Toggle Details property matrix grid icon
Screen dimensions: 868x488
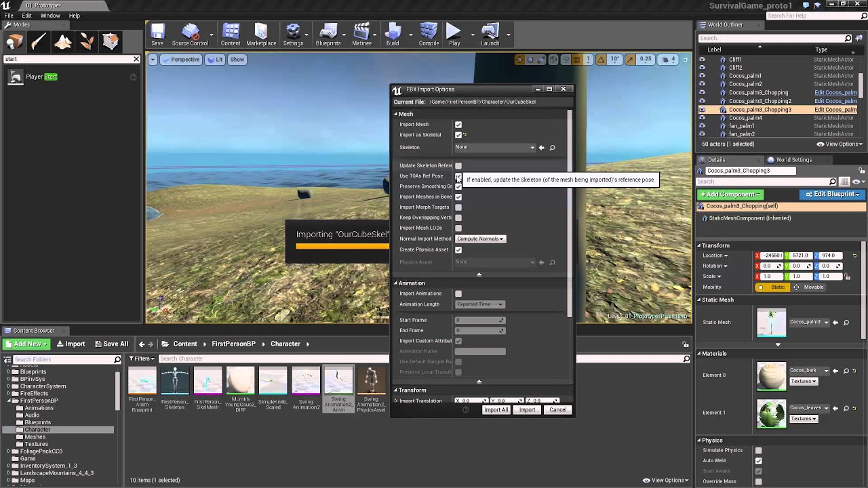click(844, 182)
